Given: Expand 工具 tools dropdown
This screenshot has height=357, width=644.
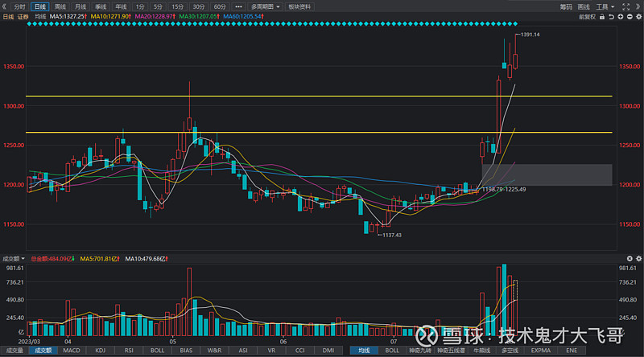Looking at the screenshot, I should click(x=605, y=6).
